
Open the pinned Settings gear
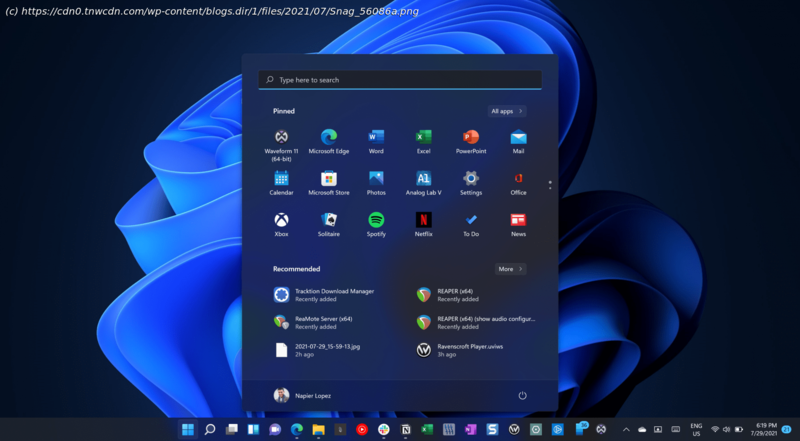[471, 179]
